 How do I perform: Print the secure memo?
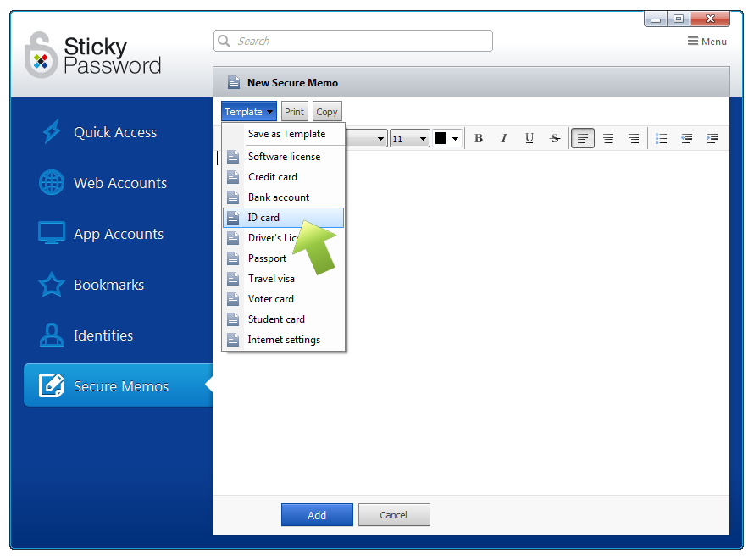tap(294, 112)
